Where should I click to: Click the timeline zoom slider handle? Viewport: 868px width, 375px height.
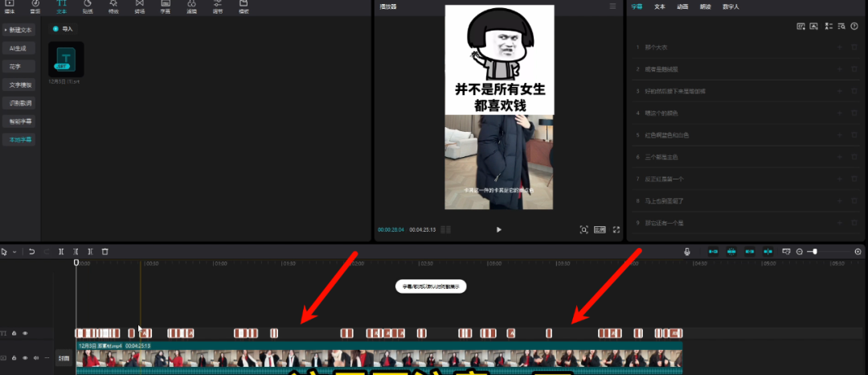tap(815, 252)
